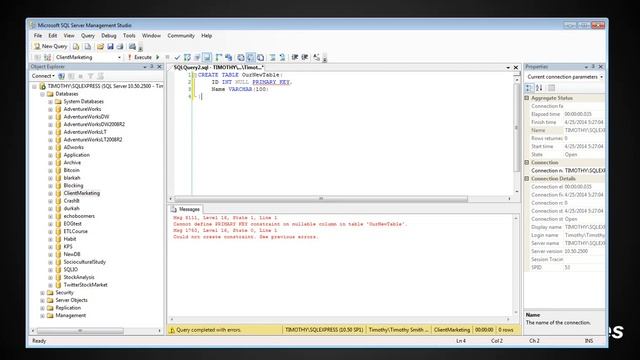The height and width of the screenshot is (360, 640).
Task: Click the Categorized view icon in Properties
Action: tap(529, 88)
